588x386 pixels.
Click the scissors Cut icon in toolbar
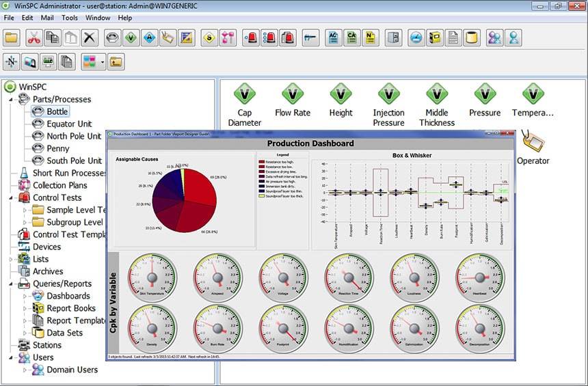tap(34, 38)
